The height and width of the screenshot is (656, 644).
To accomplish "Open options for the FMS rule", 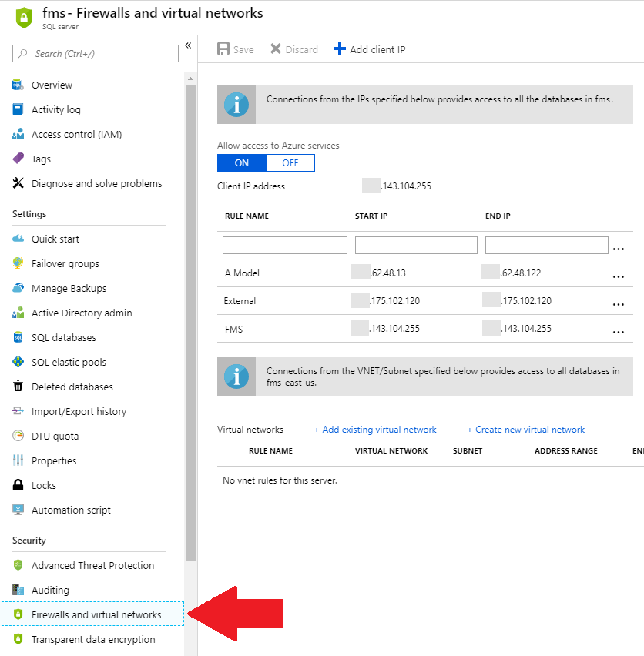I will coord(619,332).
